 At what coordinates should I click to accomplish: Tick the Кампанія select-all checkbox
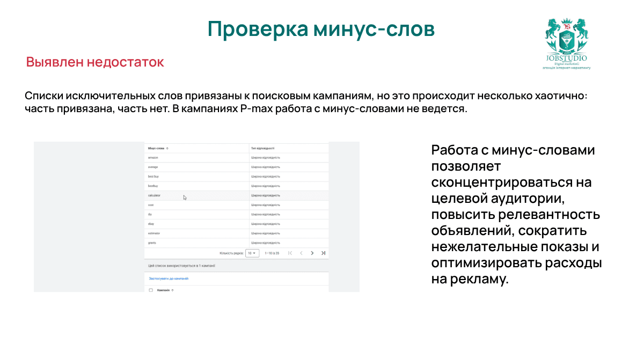point(151,290)
